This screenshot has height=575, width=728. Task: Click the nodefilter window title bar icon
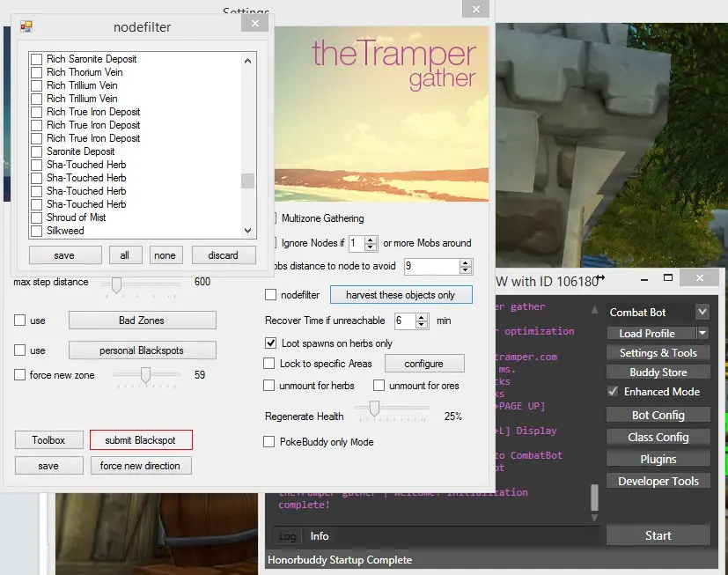(26, 27)
